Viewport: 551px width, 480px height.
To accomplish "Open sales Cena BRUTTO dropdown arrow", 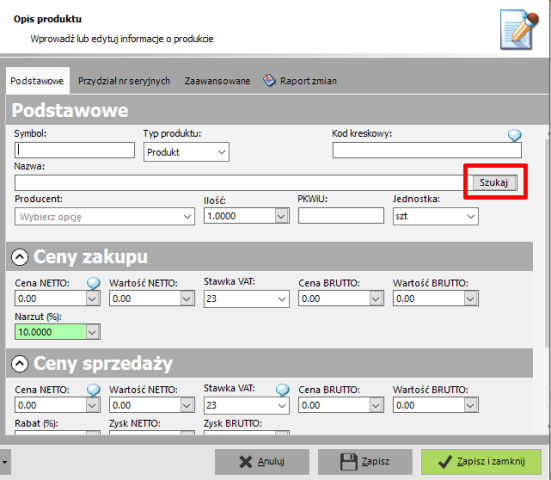I will [x=376, y=406].
